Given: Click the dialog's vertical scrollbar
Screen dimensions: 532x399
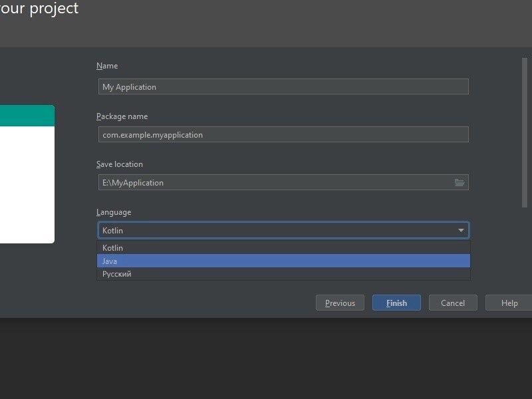Looking at the screenshot, I should point(525,133).
